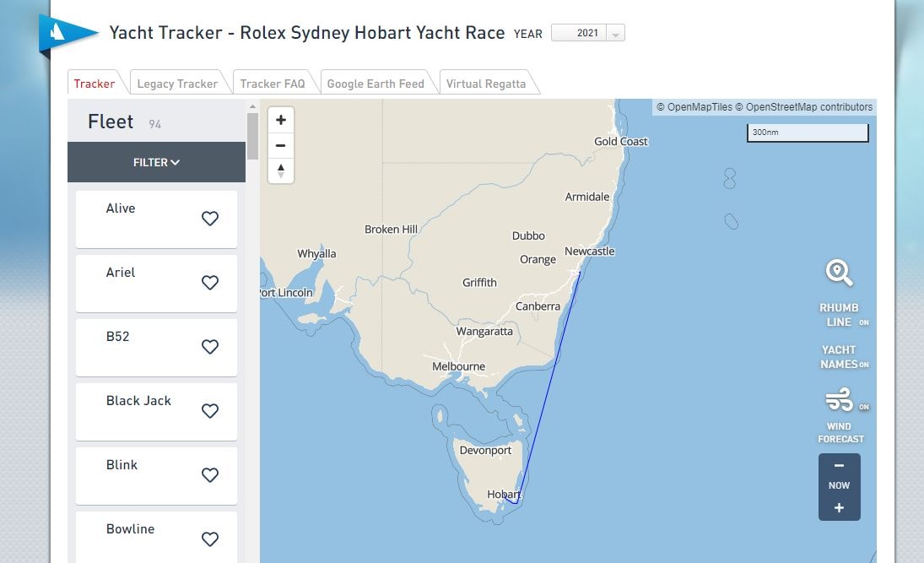Click the map rotation reset arrow icon
924x563 pixels.
pyautogui.click(x=280, y=169)
